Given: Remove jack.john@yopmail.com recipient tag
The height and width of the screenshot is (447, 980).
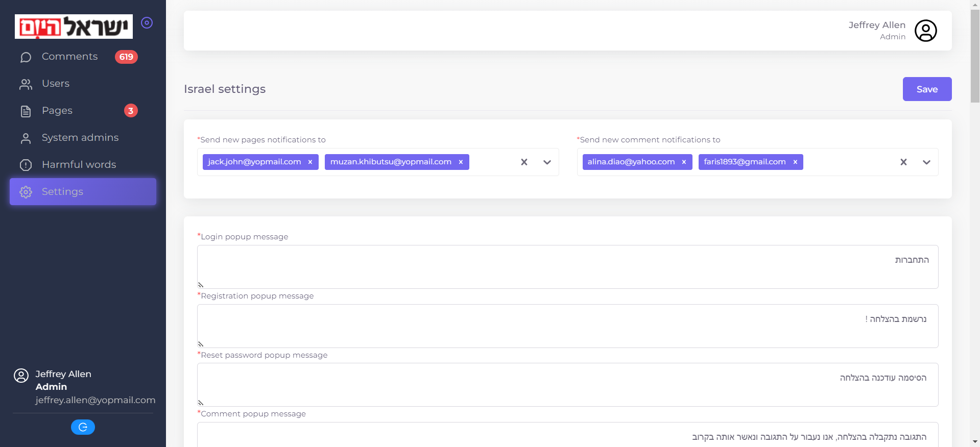Looking at the screenshot, I should (310, 162).
